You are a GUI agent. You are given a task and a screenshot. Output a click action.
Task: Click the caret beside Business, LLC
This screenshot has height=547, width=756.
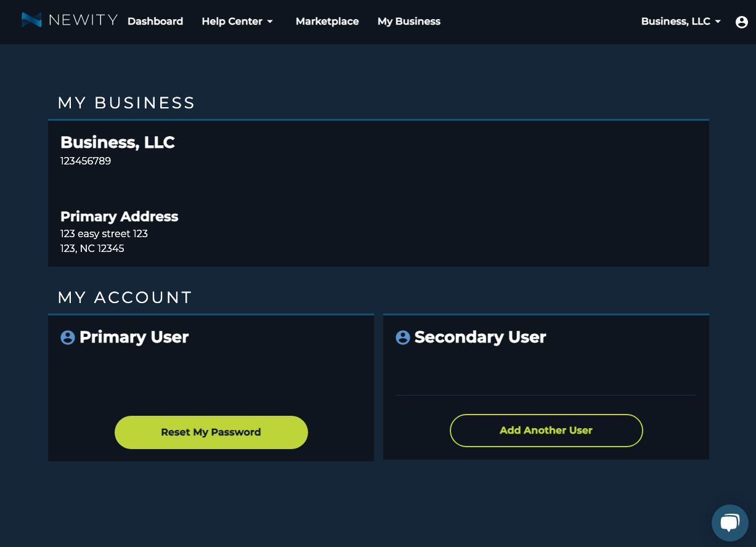coord(718,22)
